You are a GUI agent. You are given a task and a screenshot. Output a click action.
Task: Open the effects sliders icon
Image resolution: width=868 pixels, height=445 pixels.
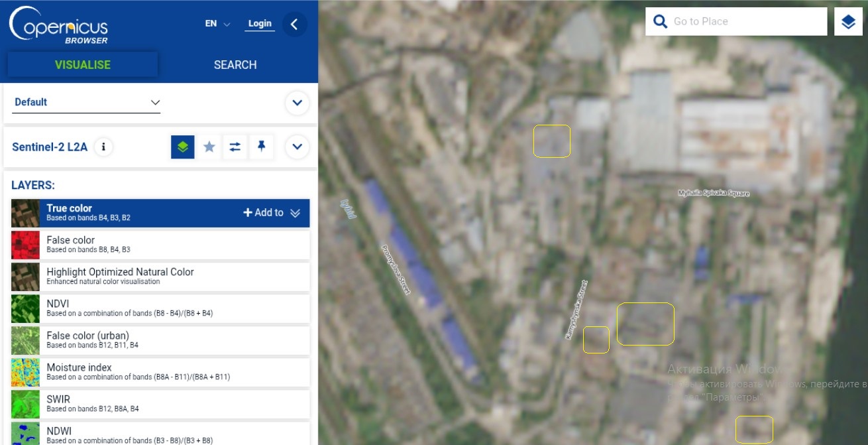(x=235, y=147)
